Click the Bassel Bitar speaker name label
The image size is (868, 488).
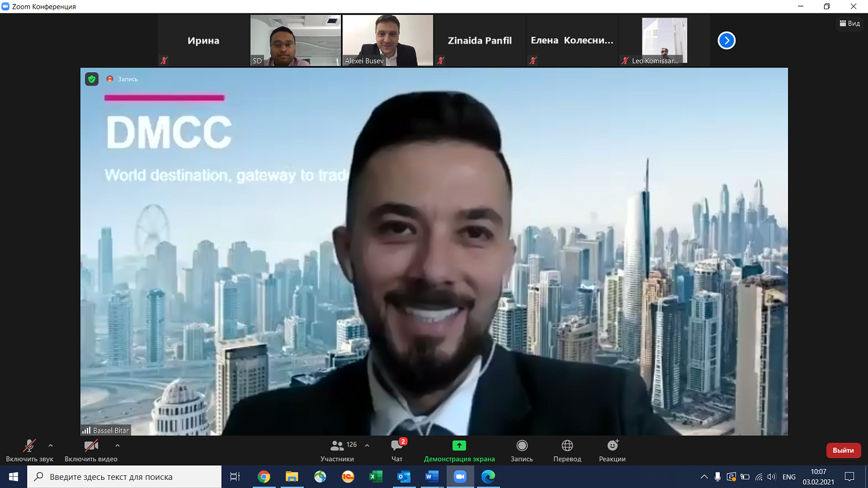point(106,430)
